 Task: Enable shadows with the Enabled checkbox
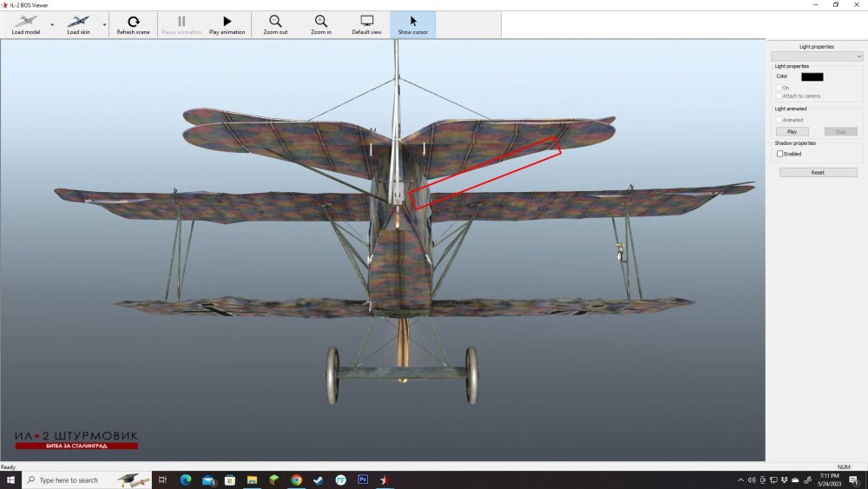click(x=780, y=154)
